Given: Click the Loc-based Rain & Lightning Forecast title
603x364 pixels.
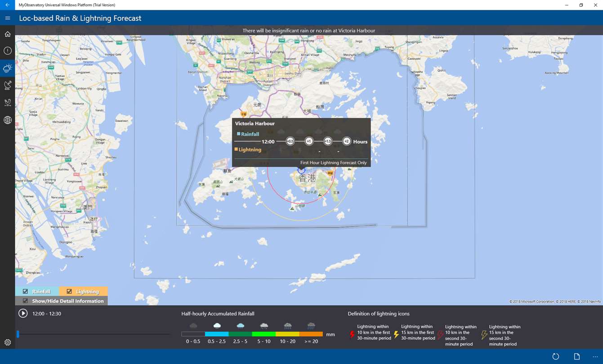Looking at the screenshot, I should (80, 18).
